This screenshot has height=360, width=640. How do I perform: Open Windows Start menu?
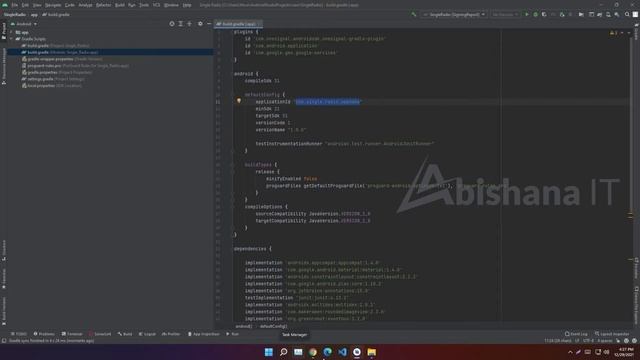tap(269, 352)
